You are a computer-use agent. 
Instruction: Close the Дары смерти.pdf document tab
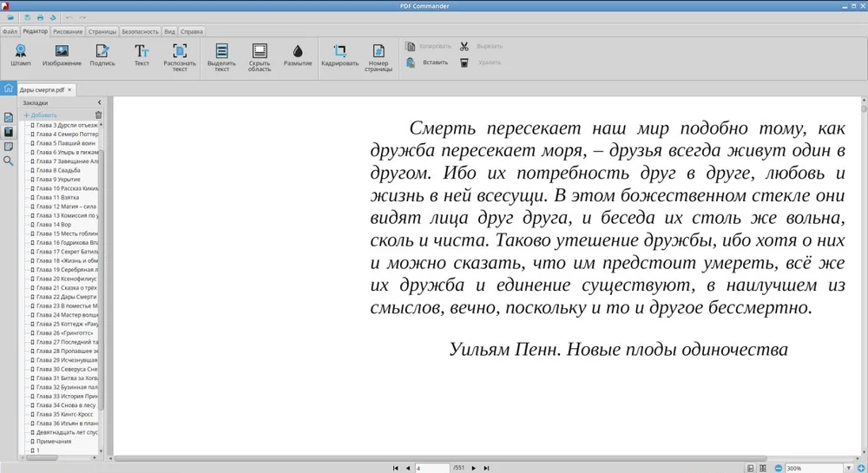coord(69,89)
